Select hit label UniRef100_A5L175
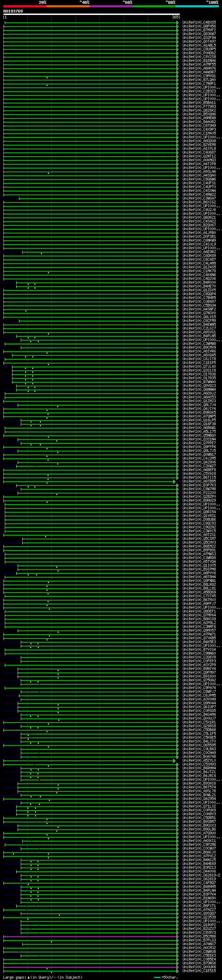222x980 pixels. click(x=199, y=431)
